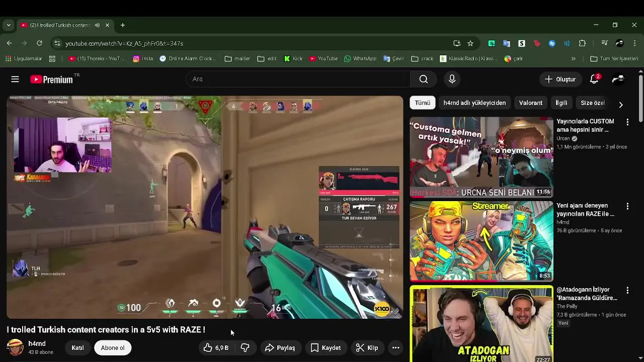
Task: Join channel with Katıl button
Action: [x=77, y=348]
